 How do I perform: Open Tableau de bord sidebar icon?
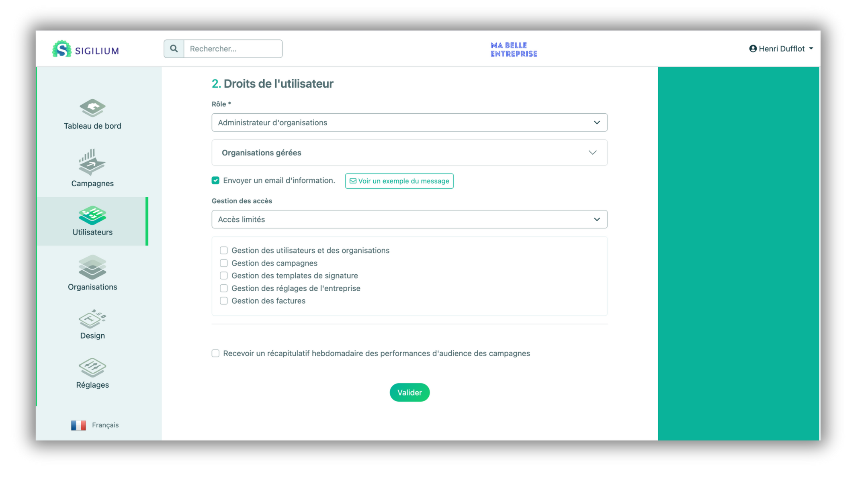(92, 108)
